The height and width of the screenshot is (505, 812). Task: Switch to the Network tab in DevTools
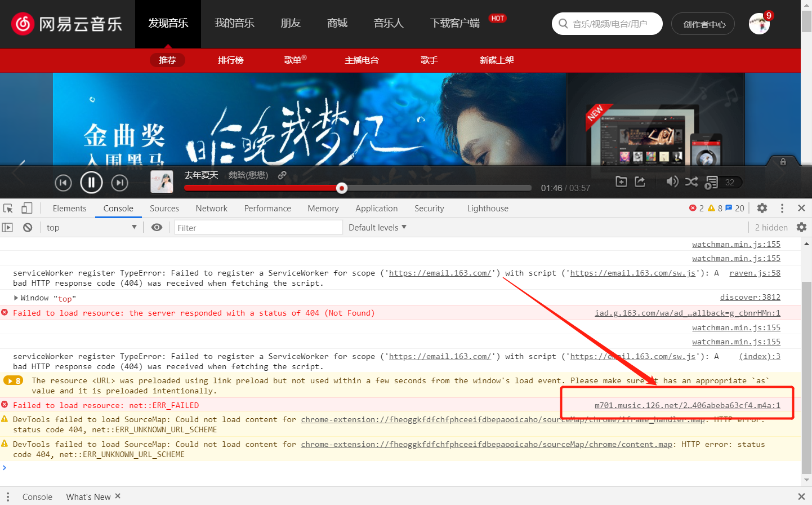(x=211, y=208)
